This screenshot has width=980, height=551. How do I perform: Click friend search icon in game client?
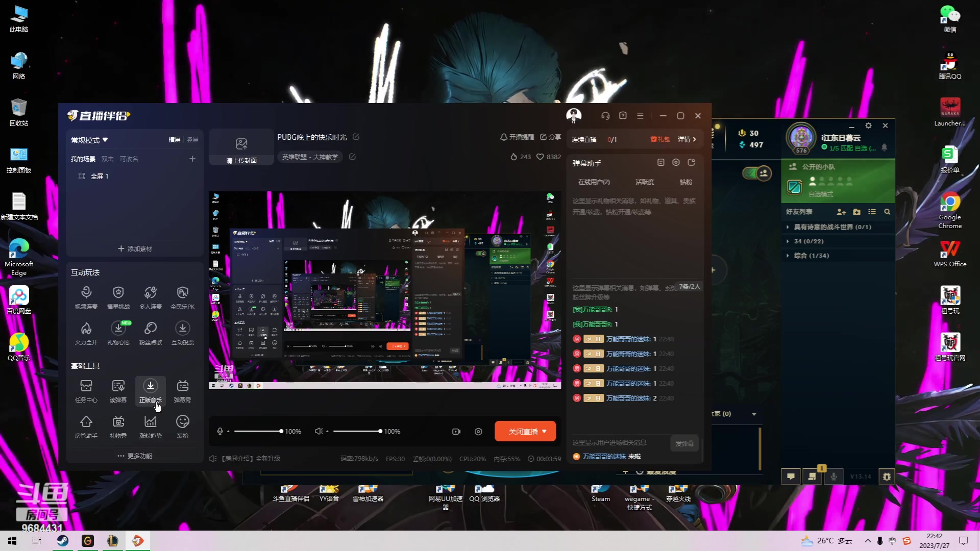click(x=887, y=212)
